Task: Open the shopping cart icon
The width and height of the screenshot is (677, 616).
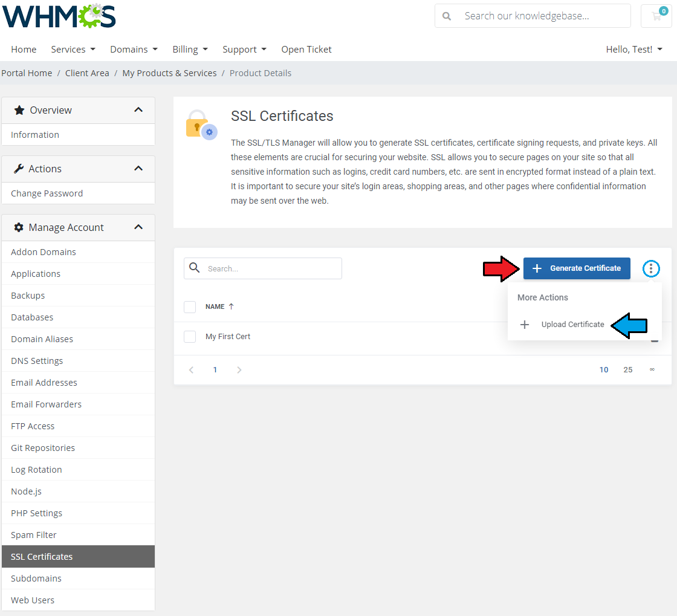Action: pyautogui.click(x=656, y=16)
